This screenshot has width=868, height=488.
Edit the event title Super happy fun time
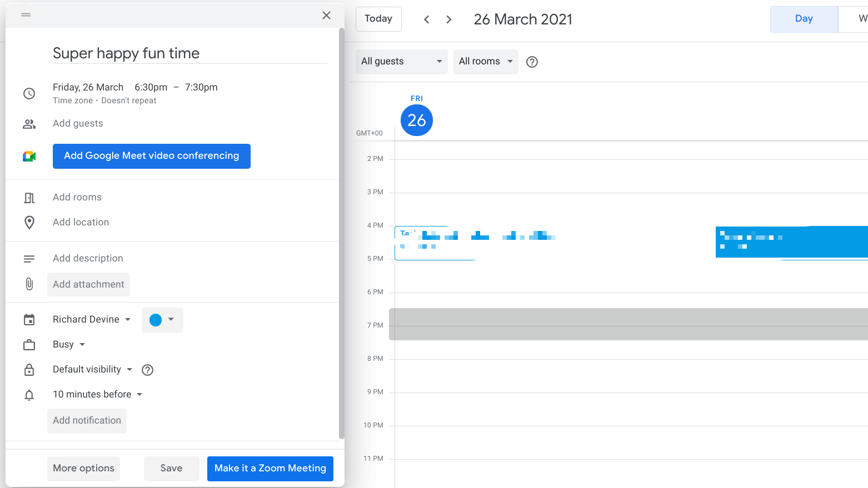(x=190, y=53)
